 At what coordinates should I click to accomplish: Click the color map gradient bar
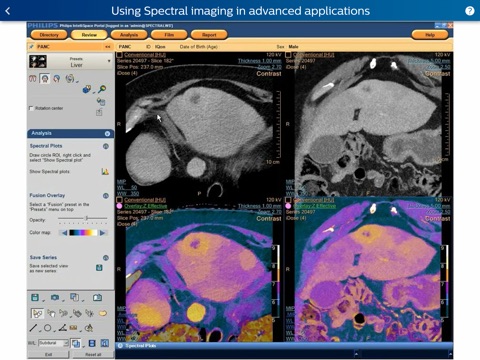click(x=83, y=233)
